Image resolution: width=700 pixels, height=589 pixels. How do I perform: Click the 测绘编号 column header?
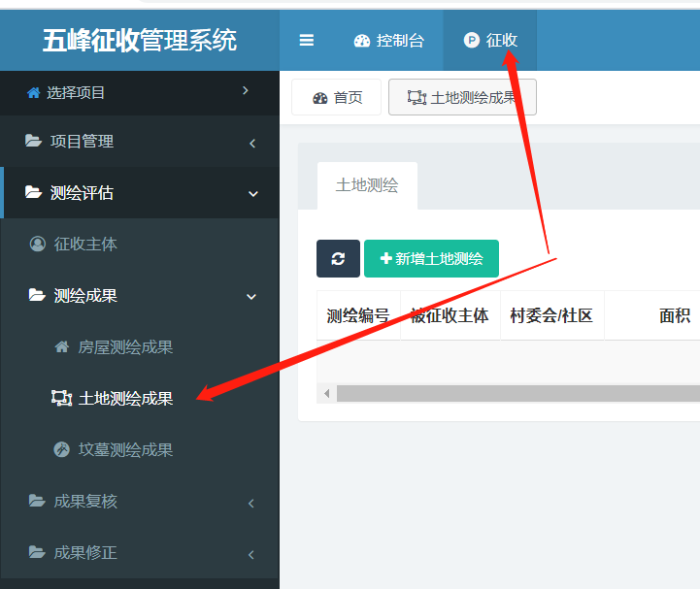pyautogui.click(x=358, y=315)
